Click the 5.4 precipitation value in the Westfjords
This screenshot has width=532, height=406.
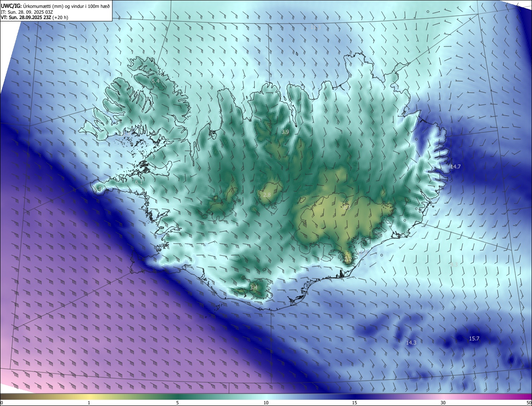(x=156, y=81)
